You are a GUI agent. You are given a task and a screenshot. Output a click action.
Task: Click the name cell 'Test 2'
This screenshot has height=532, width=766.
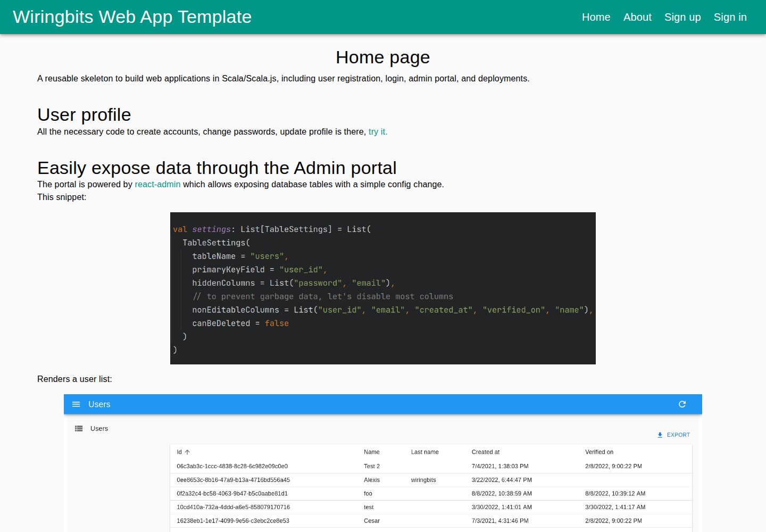coord(372,466)
